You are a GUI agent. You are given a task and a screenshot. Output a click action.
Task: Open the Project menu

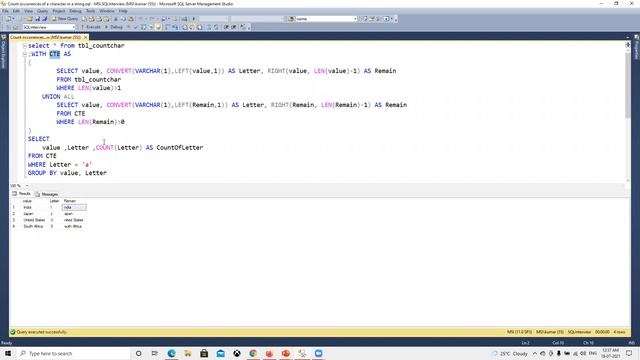pos(59,11)
